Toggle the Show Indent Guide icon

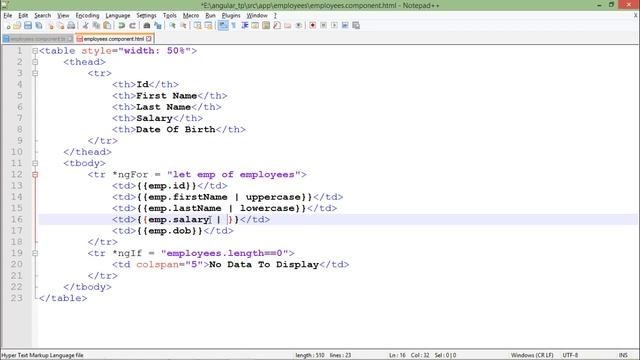tap(244, 26)
